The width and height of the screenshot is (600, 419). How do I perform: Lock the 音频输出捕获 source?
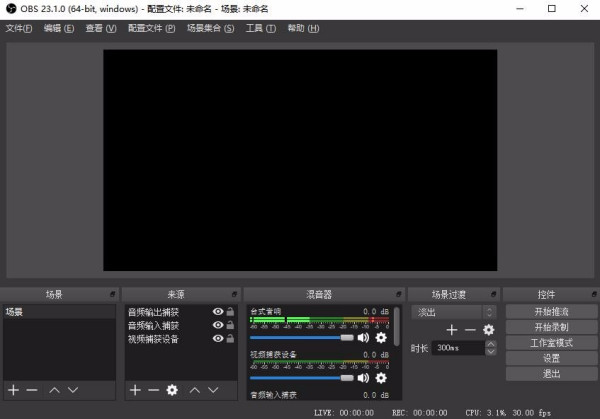230,311
